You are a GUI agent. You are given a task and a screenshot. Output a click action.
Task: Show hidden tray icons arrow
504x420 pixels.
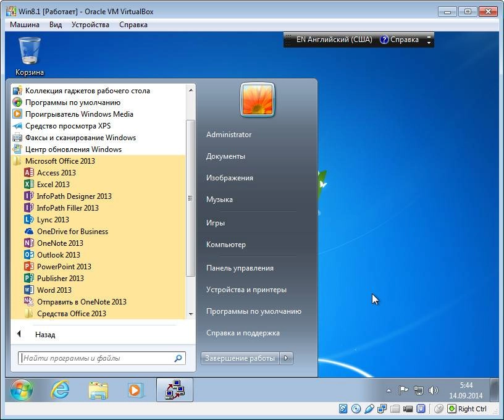[x=388, y=391]
